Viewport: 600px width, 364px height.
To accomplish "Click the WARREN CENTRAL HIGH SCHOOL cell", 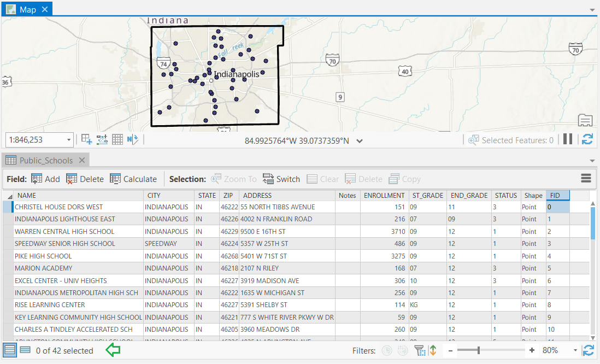I will tap(79, 231).
